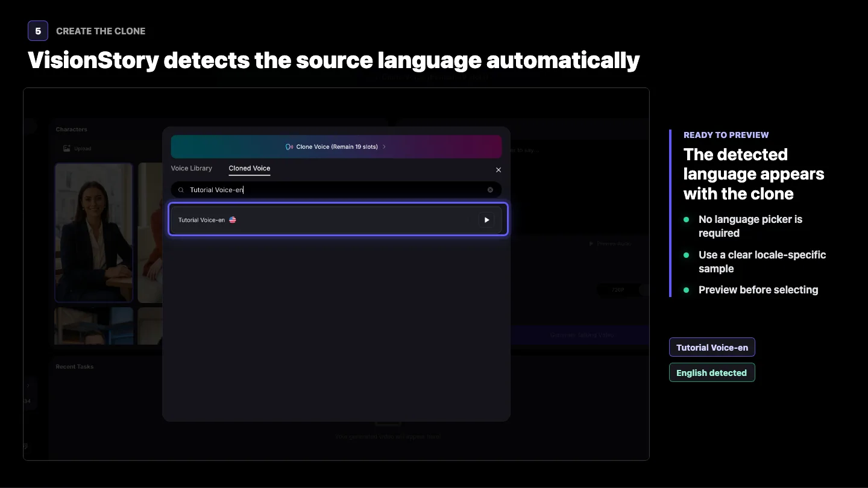The image size is (868, 488).
Task: Play the Tutorial Voice-en voice preview
Action: 486,220
